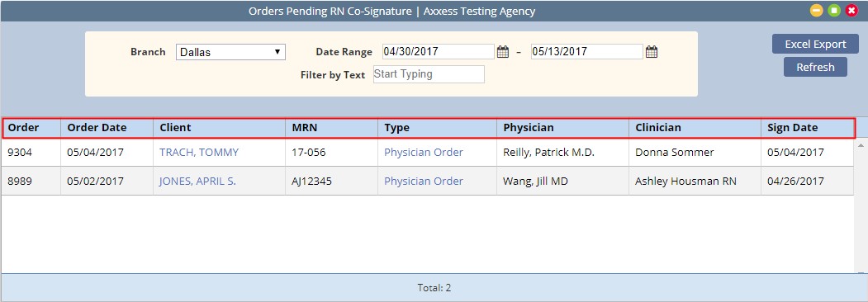Viewport: 868px width, 302px height.
Task: Sort by Order Date column header
Action: 97,128
